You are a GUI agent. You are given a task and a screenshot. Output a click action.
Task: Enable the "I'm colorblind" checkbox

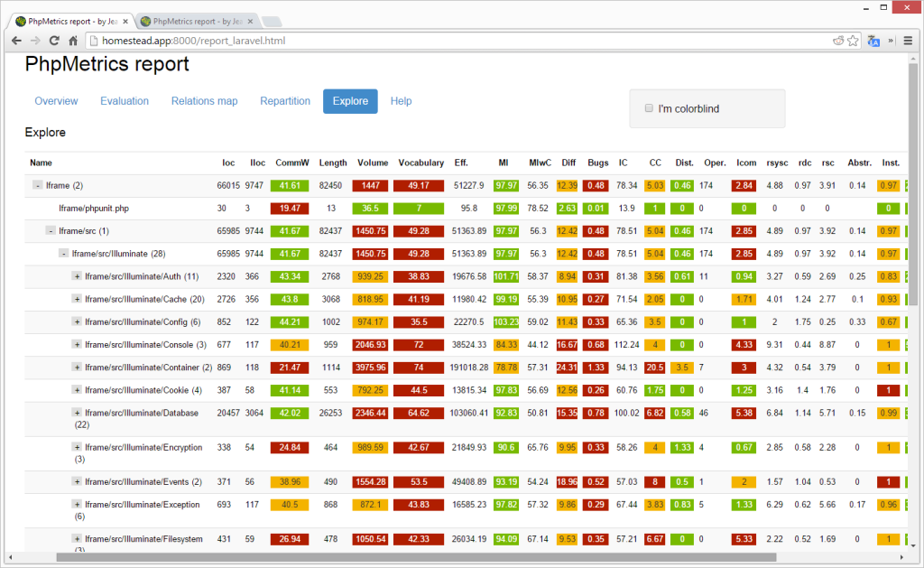tap(649, 109)
